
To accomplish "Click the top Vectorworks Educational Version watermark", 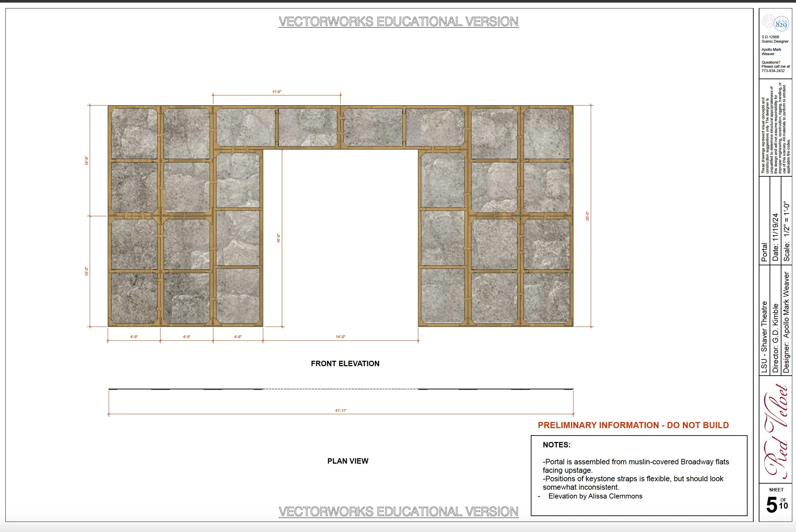I will click(x=398, y=22).
